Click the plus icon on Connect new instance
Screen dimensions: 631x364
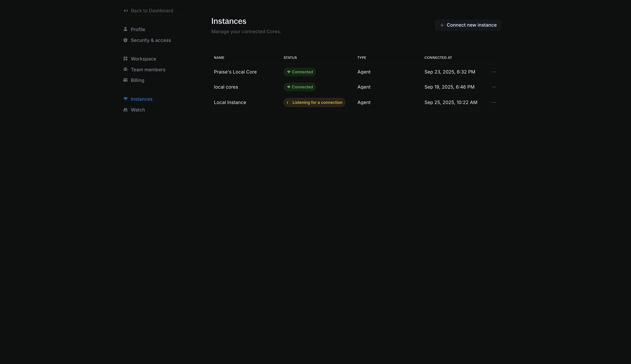pyautogui.click(x=442, y=25)
